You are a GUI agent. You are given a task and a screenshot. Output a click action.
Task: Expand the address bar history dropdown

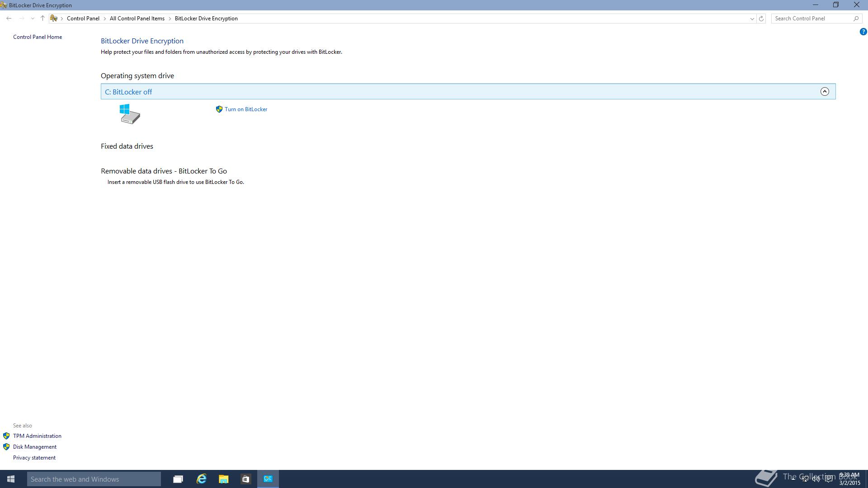(x=752, y=19)
